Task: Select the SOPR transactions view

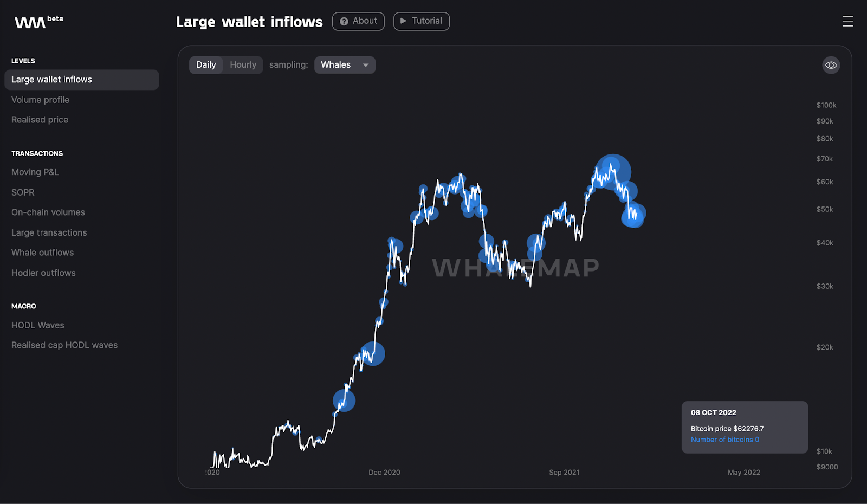Action: tap(23, 192)
